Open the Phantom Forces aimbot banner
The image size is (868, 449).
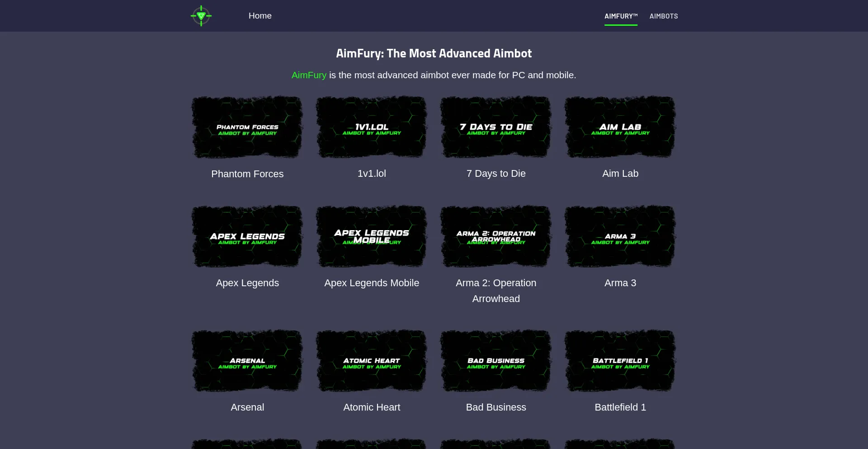pos(247,127)
